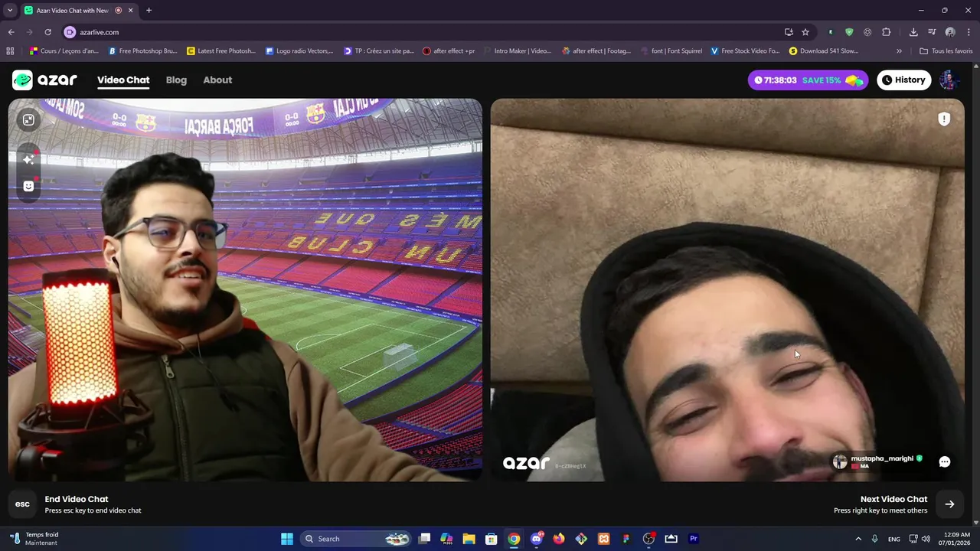Open the About nav item
The height and width of the screenshot is (551, 980).
[x=217, y=80]
